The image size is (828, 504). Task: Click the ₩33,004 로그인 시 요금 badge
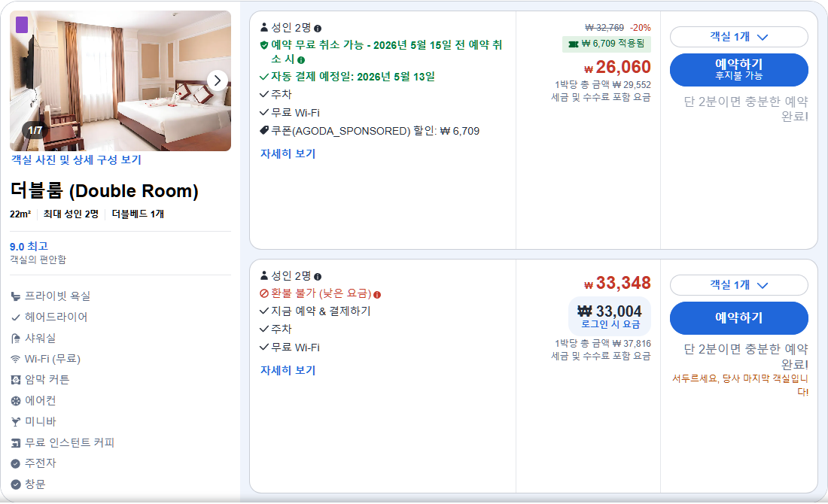tap(610, 314)
